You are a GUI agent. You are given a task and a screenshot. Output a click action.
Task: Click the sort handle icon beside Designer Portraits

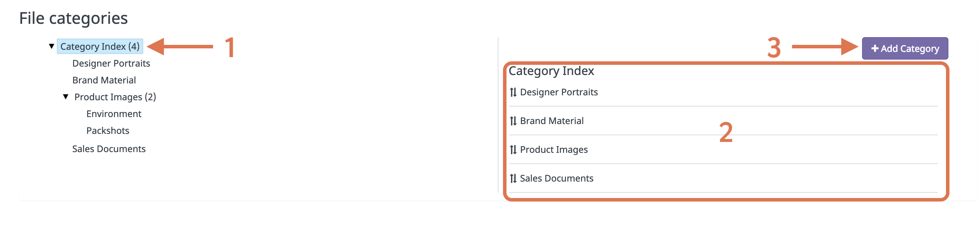(513, 92)
